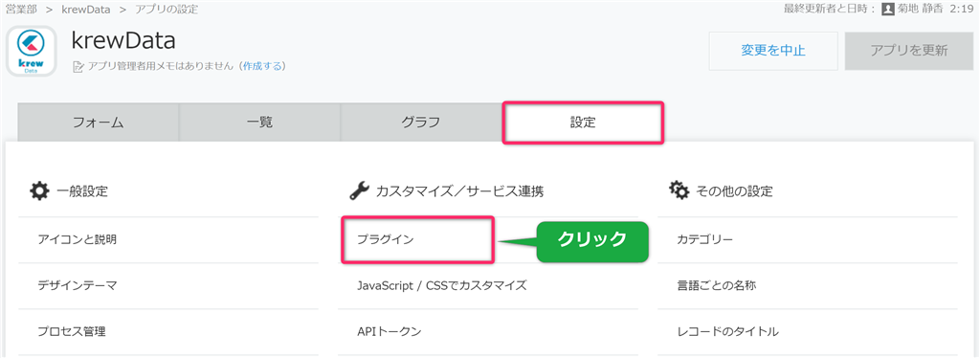Click the gear icon next to 一般設定
Image resolution: width=980 pixels, height=358 pixels.
38,190
